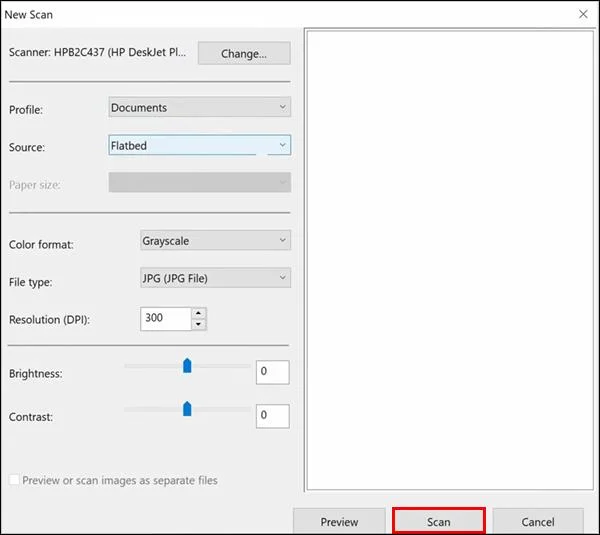600x535 pixels.
Task: Click the Scan button
Action: [439, 521]
